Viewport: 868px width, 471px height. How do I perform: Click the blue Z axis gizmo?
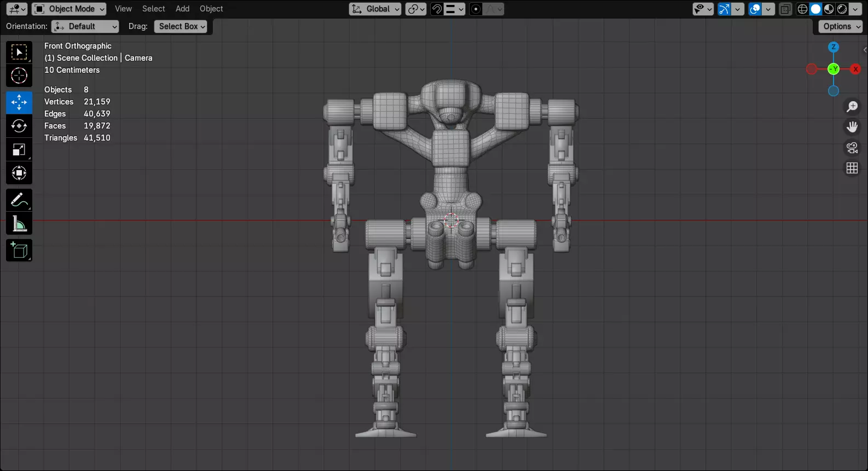pyautogui.click(x=834, y=47)
